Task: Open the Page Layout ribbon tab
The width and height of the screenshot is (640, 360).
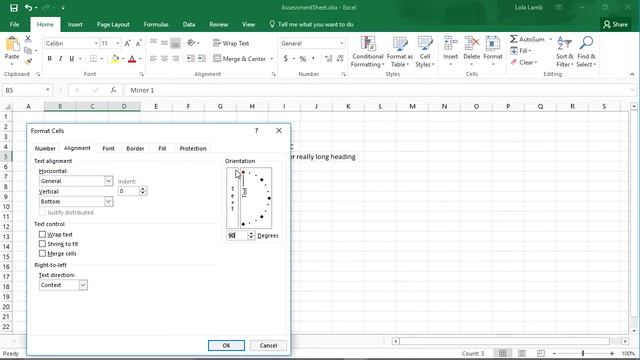Action: click(x=113, y=24)
